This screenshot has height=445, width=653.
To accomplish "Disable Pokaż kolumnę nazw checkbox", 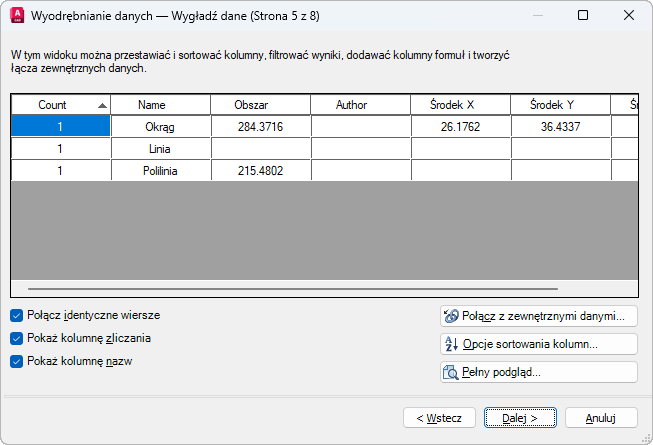I will [16, 361].
